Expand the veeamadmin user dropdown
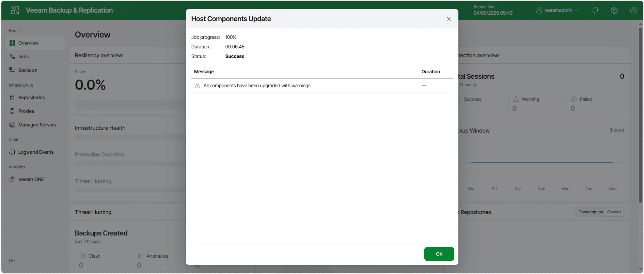This screenshot has width=644, height=274. pyautogui.click(x=557, y=10)
